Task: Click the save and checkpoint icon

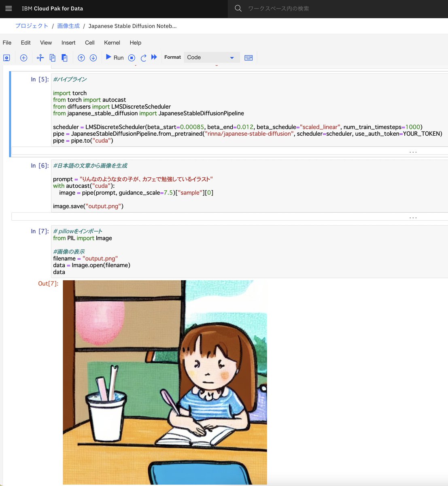Action: coord(6,58)
